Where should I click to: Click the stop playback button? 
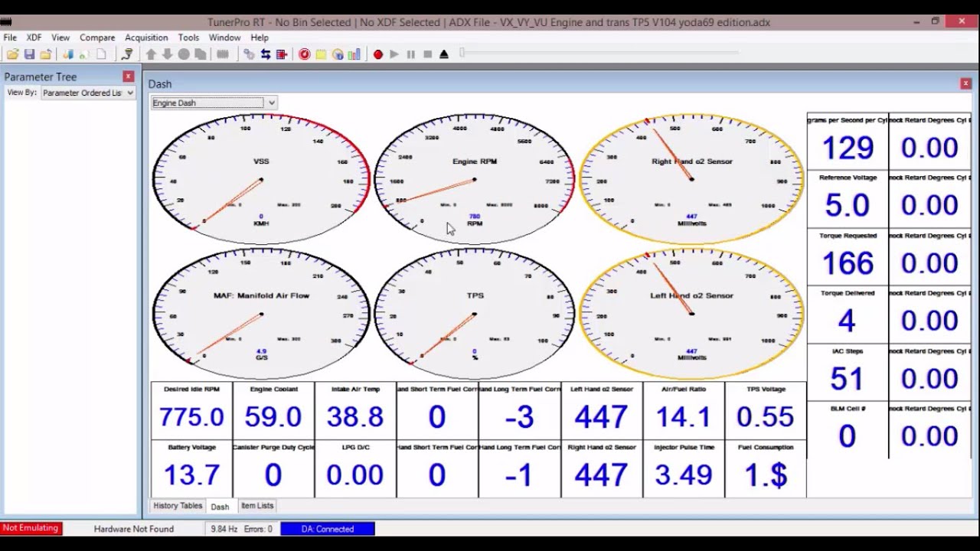point(427,54)
